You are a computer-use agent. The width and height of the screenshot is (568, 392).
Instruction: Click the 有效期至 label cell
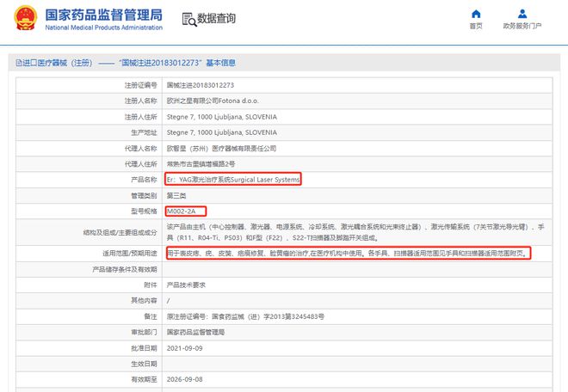[x=90, y=379]
